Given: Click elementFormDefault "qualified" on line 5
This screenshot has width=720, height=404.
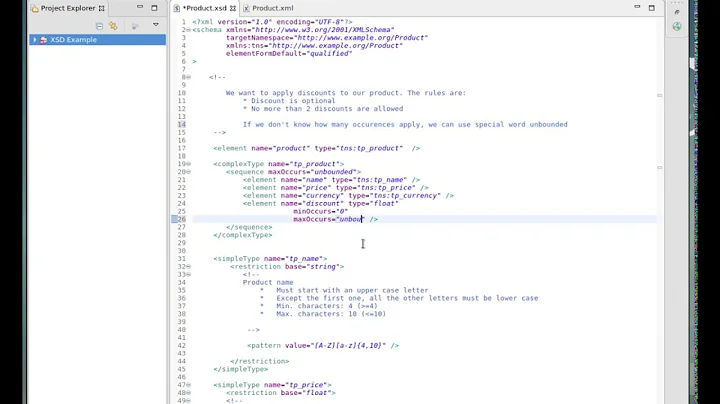Looking at the screenshot, I should [329, 54].
